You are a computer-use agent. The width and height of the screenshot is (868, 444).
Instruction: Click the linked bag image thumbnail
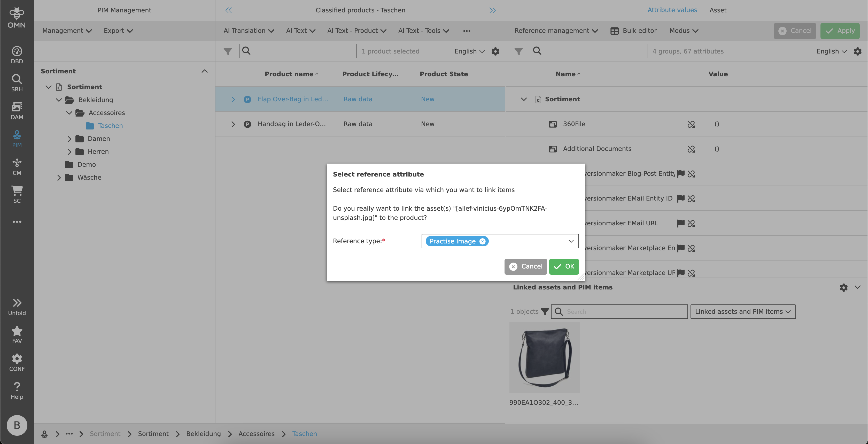pos(545,357)
